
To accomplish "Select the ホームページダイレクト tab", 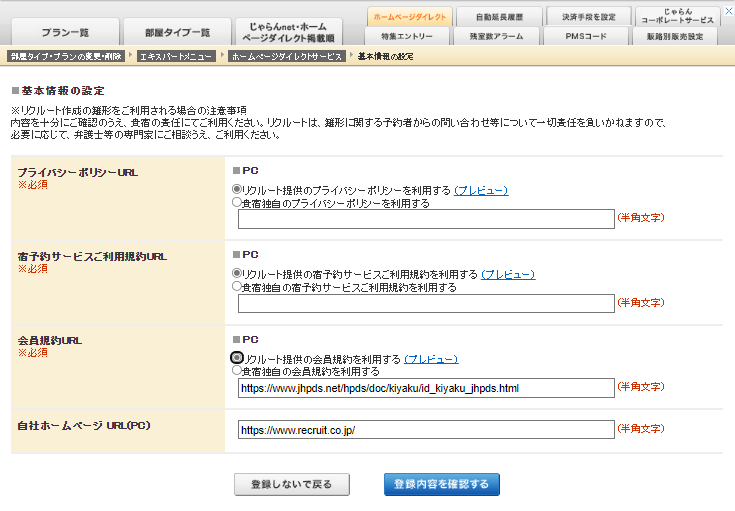I will pos(410,17).
